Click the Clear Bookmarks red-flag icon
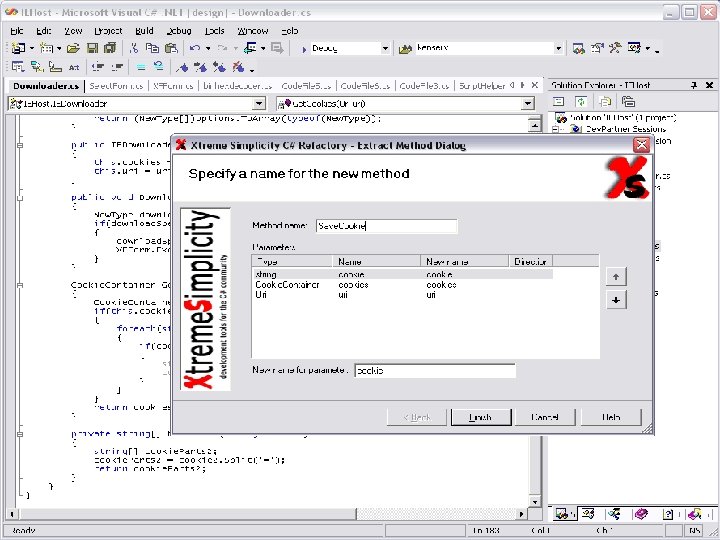This screenshot has height=540, width=720. 238,68
